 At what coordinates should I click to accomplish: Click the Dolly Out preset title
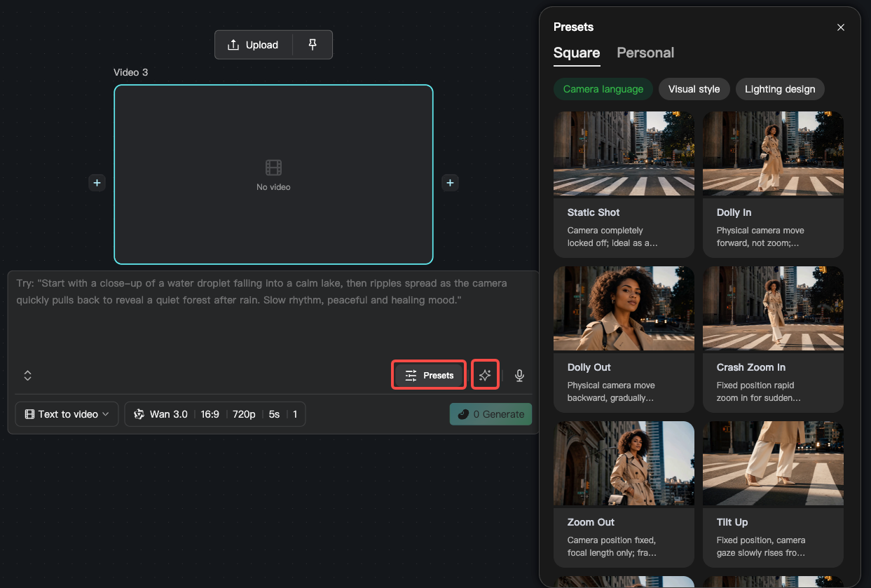[589, 367]
